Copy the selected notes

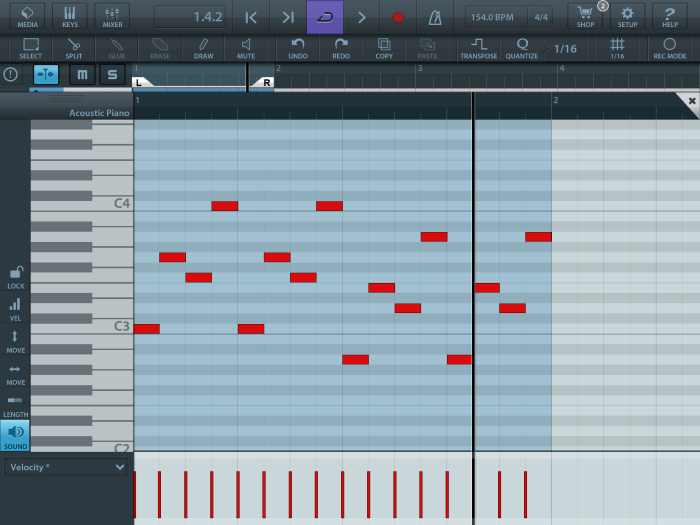tap(384, 48)
